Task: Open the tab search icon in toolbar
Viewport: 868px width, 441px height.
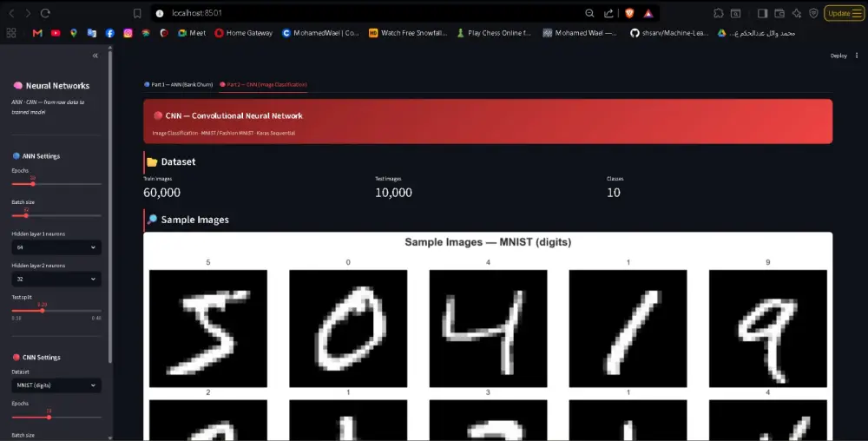Action: (x=736, y=13)
